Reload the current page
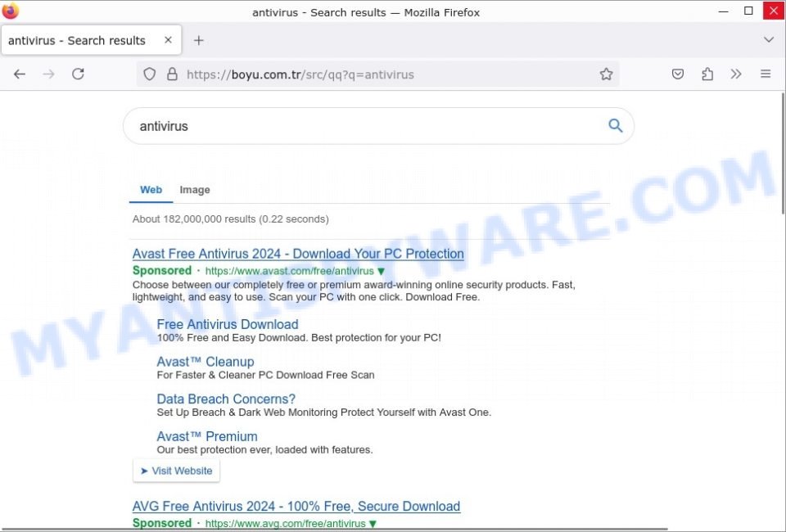 [78, 74]
